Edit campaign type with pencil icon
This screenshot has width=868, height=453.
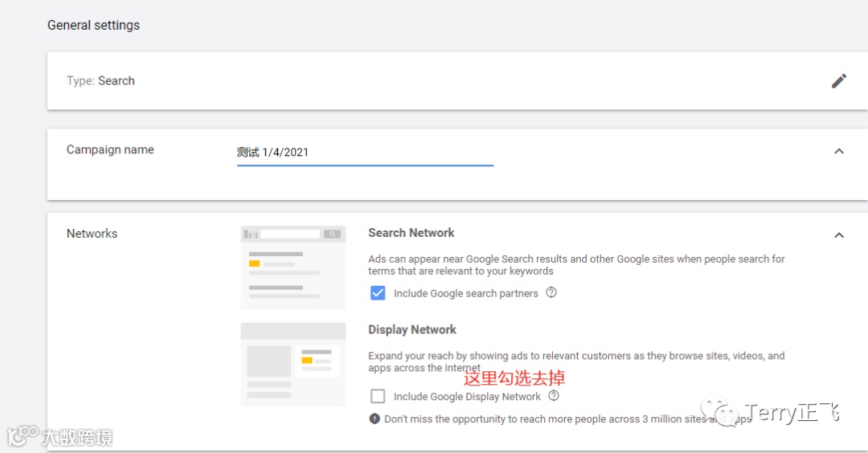tap(838, 81)
